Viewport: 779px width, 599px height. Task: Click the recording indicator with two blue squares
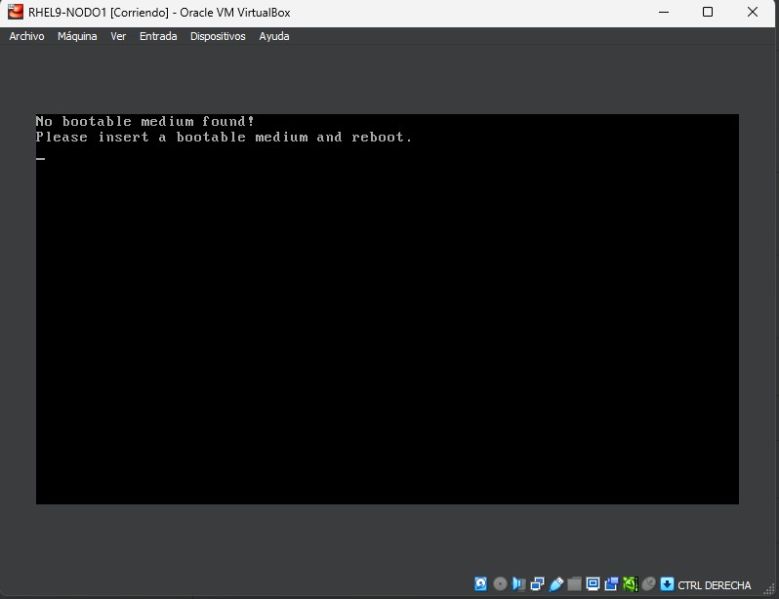611,584
